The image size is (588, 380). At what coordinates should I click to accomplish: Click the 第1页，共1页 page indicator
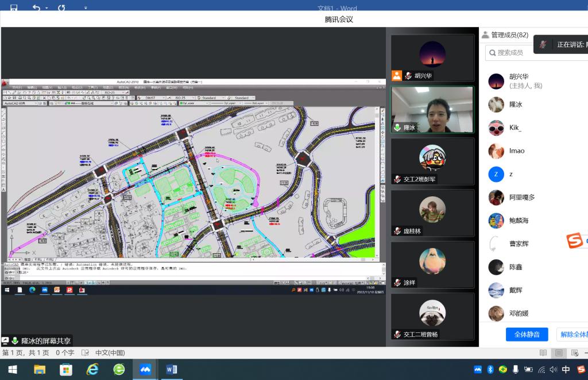[25, 353]
